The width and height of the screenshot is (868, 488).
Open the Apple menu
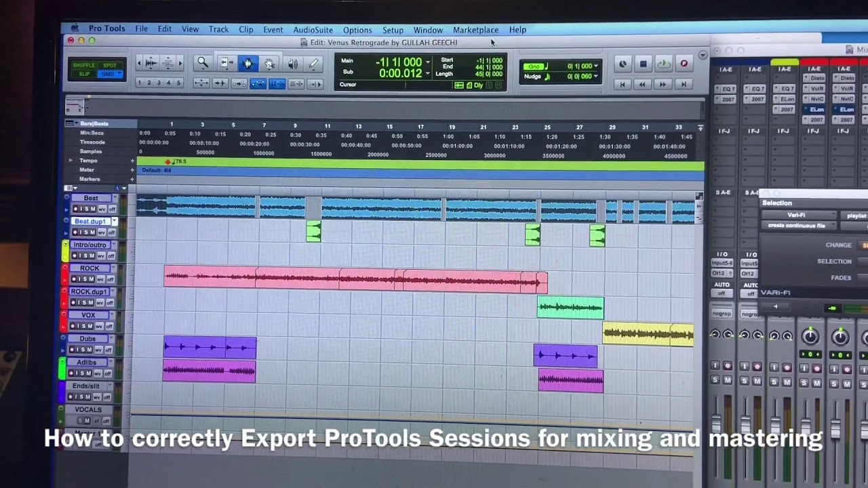click(x=75, y=28)
